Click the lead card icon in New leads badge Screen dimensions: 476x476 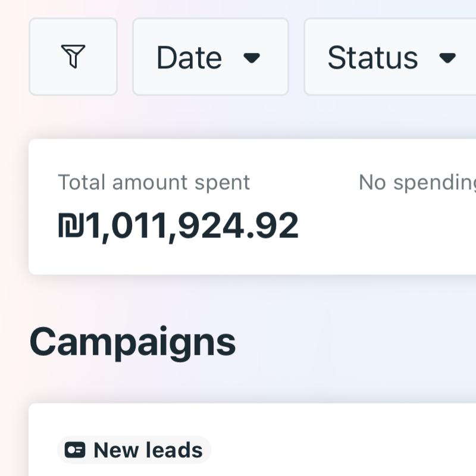tap(75, 450)
